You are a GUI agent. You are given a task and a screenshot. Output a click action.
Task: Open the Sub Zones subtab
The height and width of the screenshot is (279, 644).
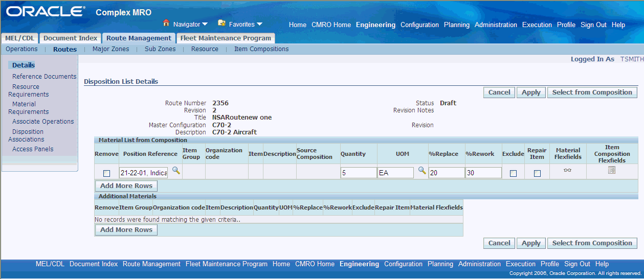[160, 49]
